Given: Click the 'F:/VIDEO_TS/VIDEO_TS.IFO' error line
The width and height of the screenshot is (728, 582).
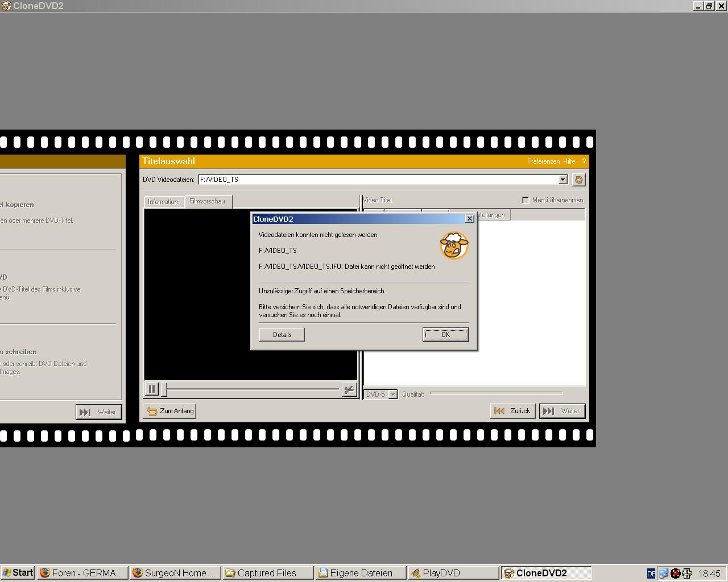Looking at the screenshot, I should point(346,267).
